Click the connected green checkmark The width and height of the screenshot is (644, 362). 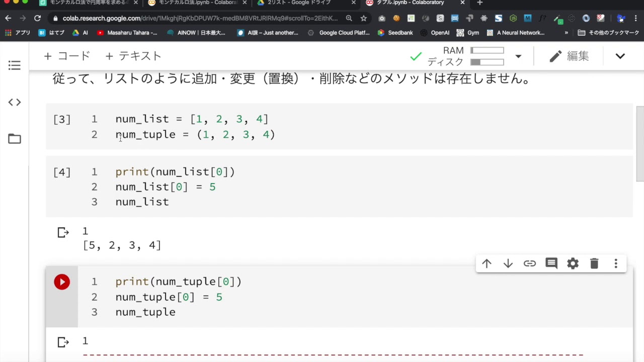coord(416,57)
